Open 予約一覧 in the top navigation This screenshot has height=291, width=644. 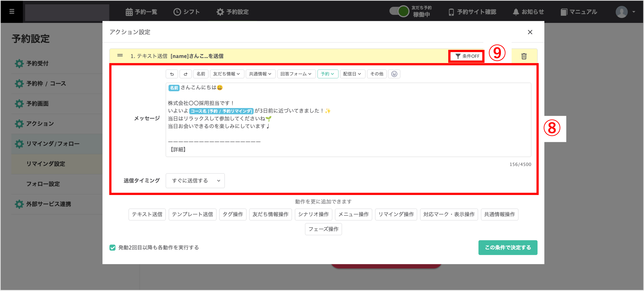(141, 12)
